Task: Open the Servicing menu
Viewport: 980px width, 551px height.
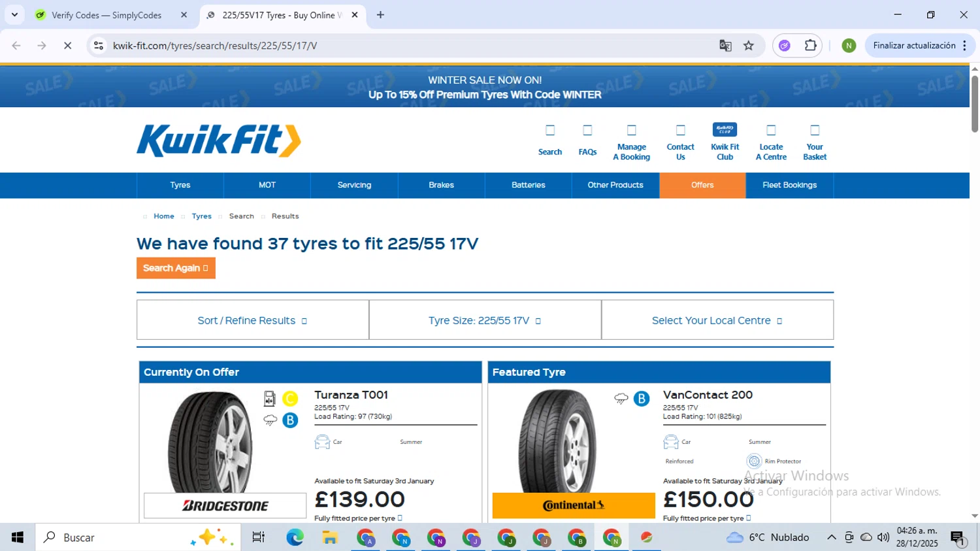Action: click(x=354, y=185)
